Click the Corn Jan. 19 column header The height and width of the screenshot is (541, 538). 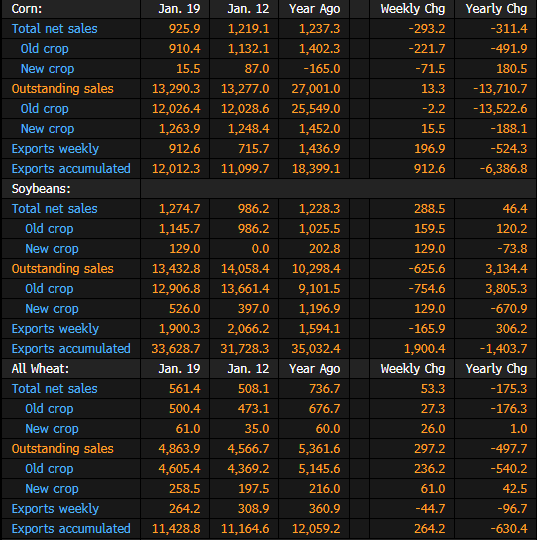click(179, 9)
